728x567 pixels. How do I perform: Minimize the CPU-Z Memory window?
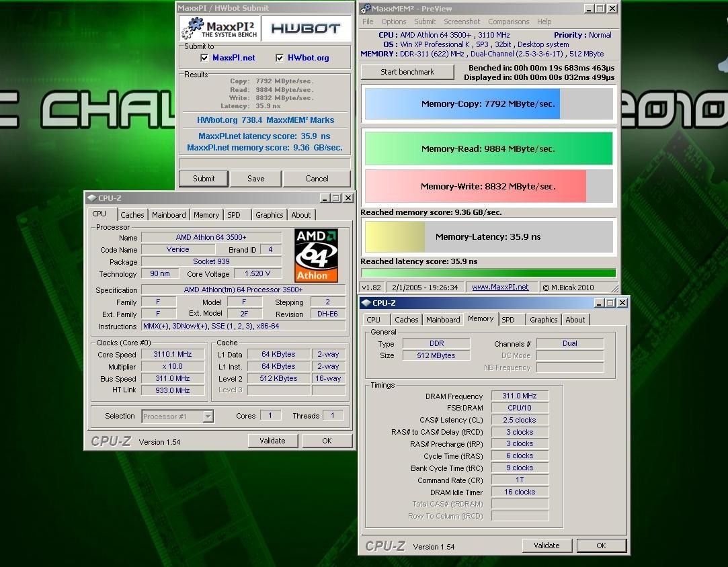(600, 303)
